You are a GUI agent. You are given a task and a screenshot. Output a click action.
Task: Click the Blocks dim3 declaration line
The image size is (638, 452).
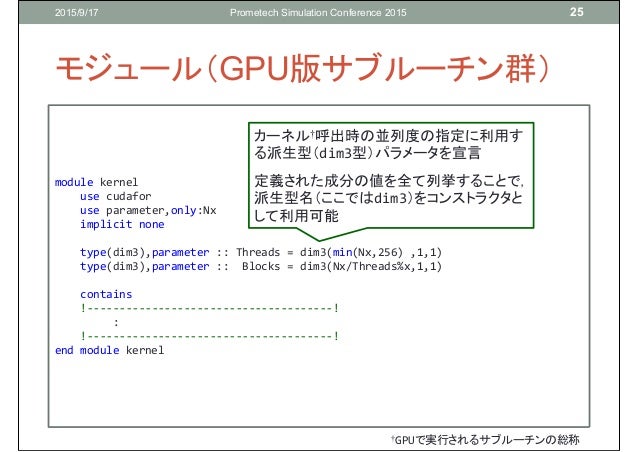[x=261, y=266]
